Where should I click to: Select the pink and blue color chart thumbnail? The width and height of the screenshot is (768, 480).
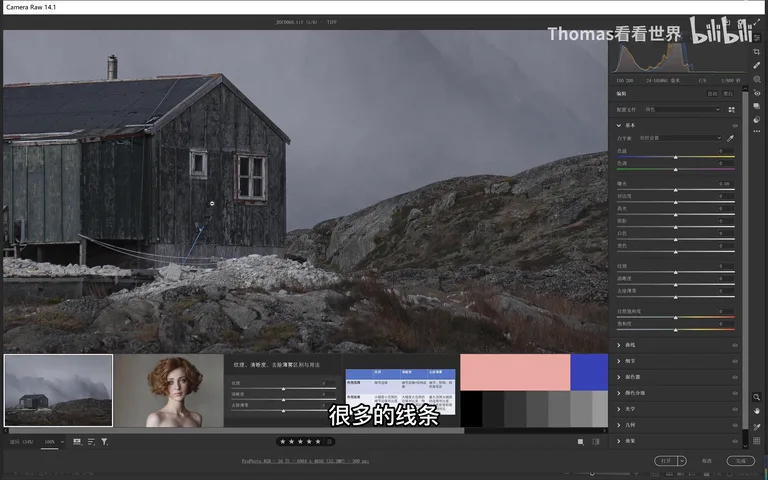click(x=534, y=390)
